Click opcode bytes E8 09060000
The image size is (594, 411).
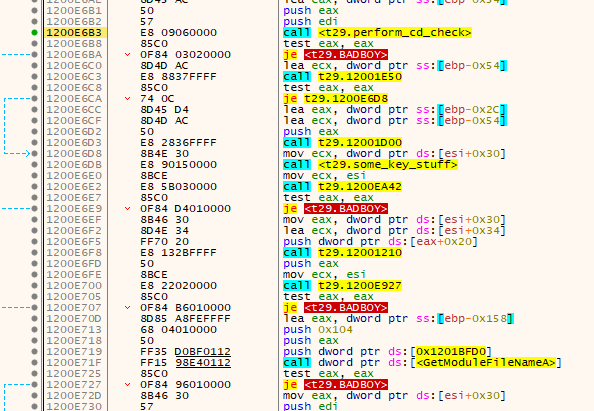(178, 33)
